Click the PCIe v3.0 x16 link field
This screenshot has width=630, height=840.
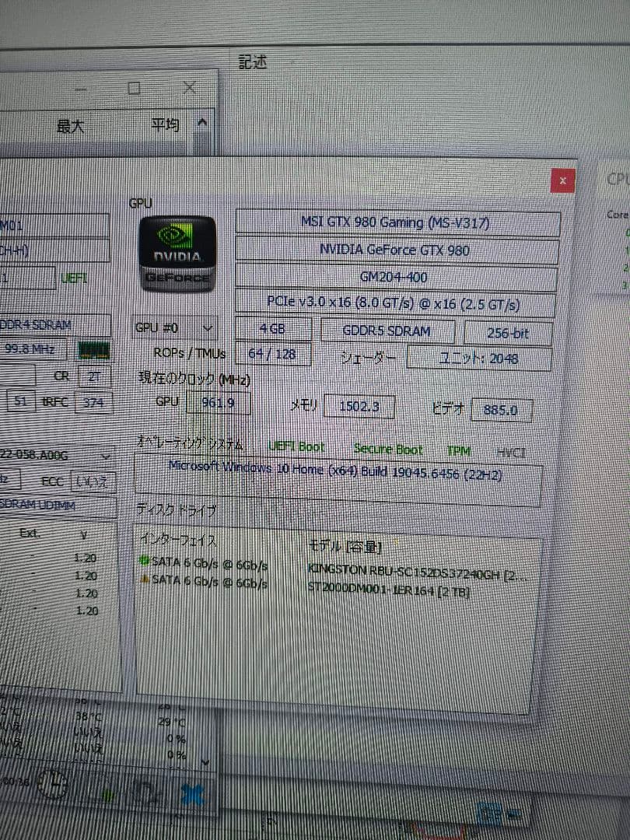[x=395, y=303]
